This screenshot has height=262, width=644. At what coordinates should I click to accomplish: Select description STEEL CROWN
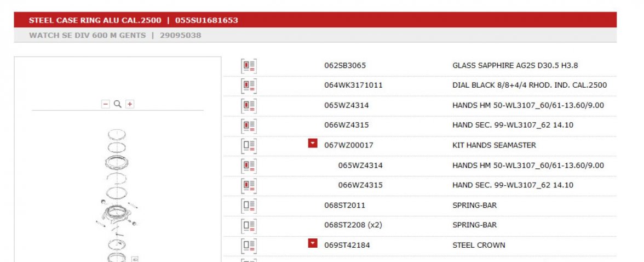coord(479,245)
